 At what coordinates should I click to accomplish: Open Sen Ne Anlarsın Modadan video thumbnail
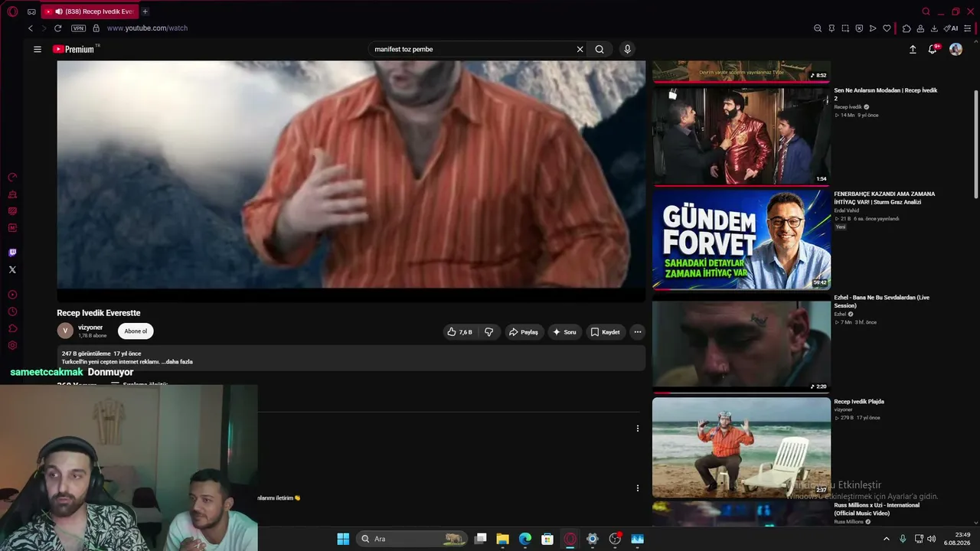click(x=741, y=135)
